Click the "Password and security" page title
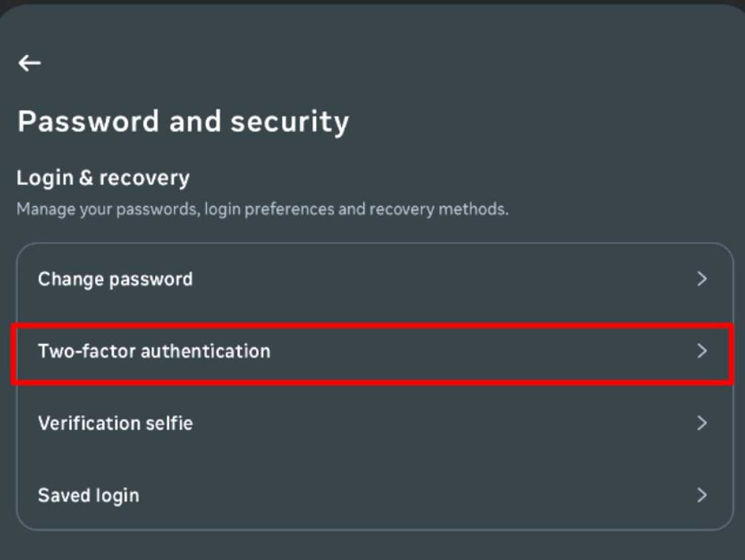The height and width of the screenshot is (560, 745). (183, 122)
